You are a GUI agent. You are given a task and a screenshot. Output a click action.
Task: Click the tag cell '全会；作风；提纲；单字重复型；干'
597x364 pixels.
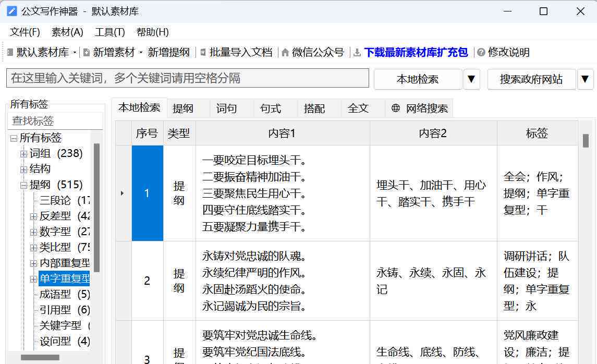pyautogui.click(x=537, y=193)
